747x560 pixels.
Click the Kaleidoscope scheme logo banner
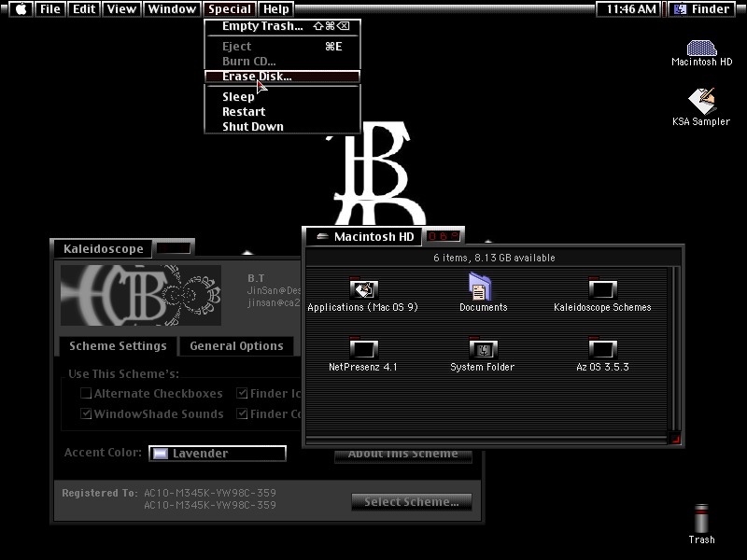[x=141, y=295]
